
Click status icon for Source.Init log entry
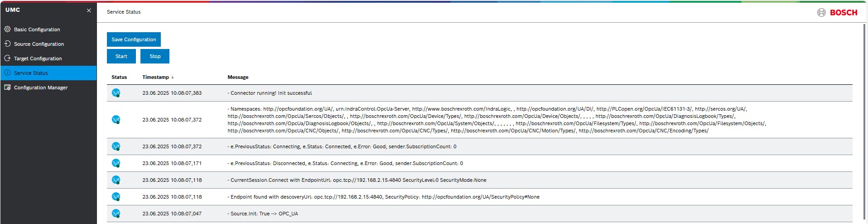click(116, 214)
